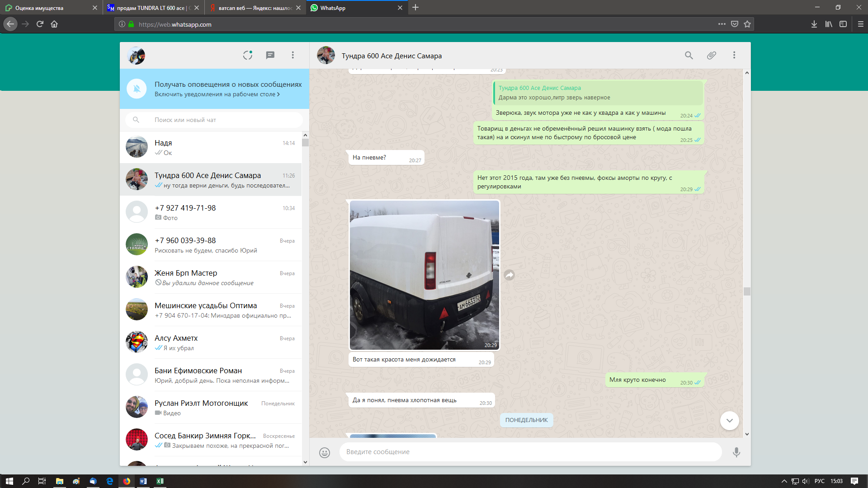Screen dimensions: 868x488
Task: Forward the white van photo
Action: coord(509,275)
